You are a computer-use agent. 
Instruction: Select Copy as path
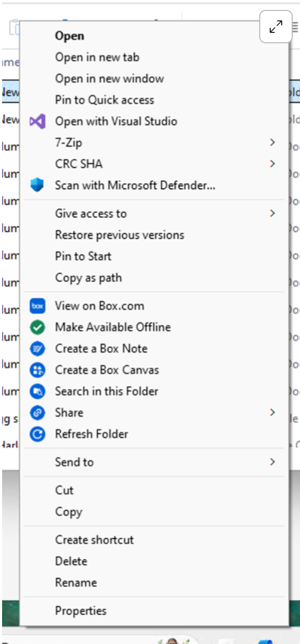pyautogui.click(x=88, y=278)
